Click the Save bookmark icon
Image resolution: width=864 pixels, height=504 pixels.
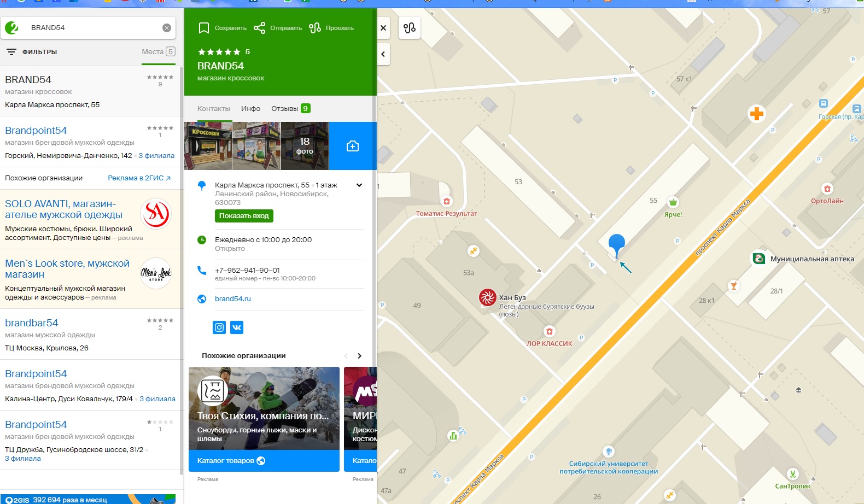pos(204,28)
